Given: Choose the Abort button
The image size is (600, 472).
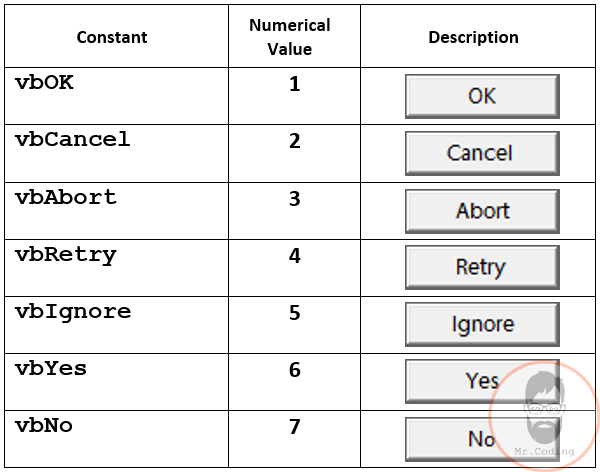Looking at the screenshot, I should click(x=482, y=211).
